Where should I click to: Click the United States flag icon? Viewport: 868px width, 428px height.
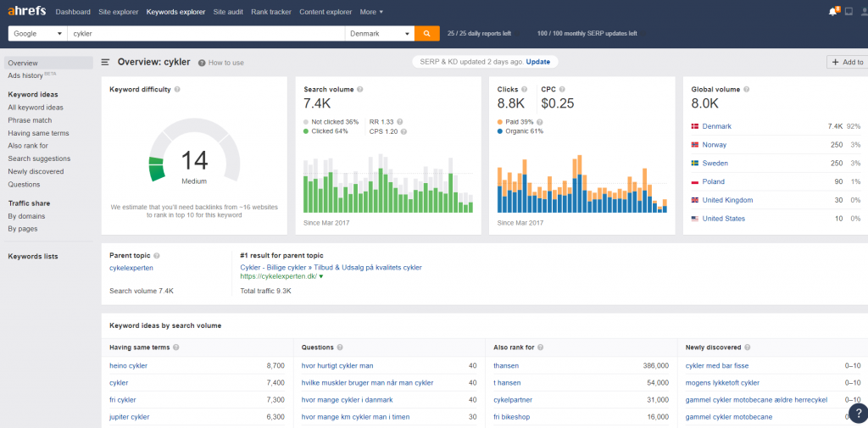click(x=695, y=219)
